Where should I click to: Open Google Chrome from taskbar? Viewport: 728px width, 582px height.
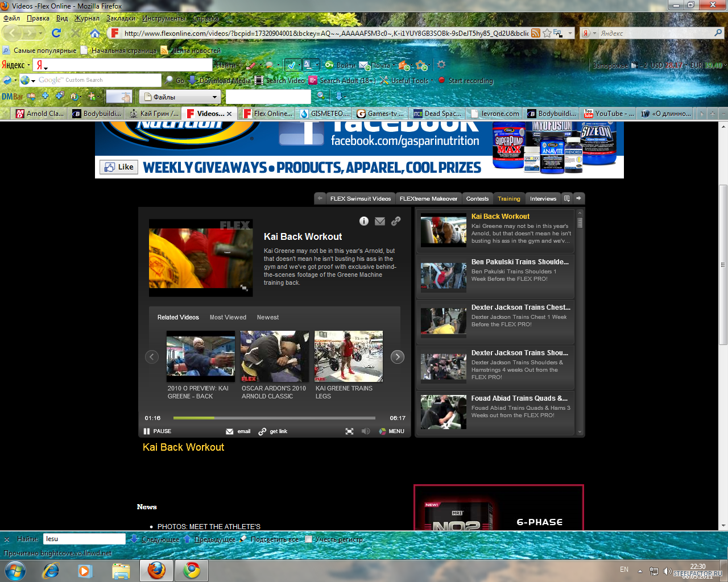191,570
